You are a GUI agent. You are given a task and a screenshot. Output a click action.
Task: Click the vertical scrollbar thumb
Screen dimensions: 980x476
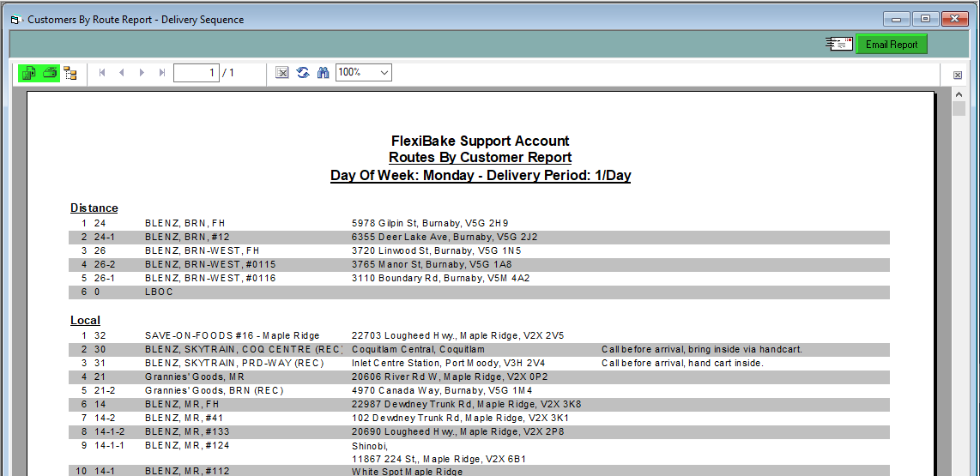pyautogui.click(x=959, y=109)
